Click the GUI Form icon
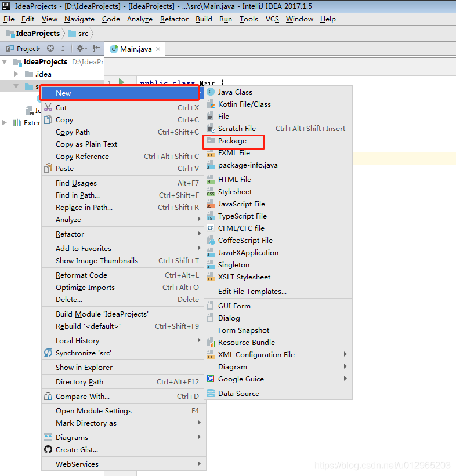 point(210,306)
